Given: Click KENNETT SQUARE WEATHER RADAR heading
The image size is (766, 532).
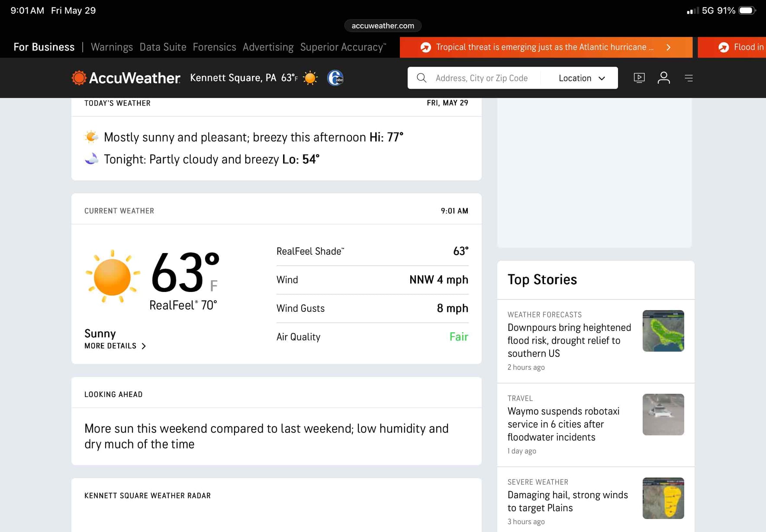Looking at the screenshot, I should 148,496.
